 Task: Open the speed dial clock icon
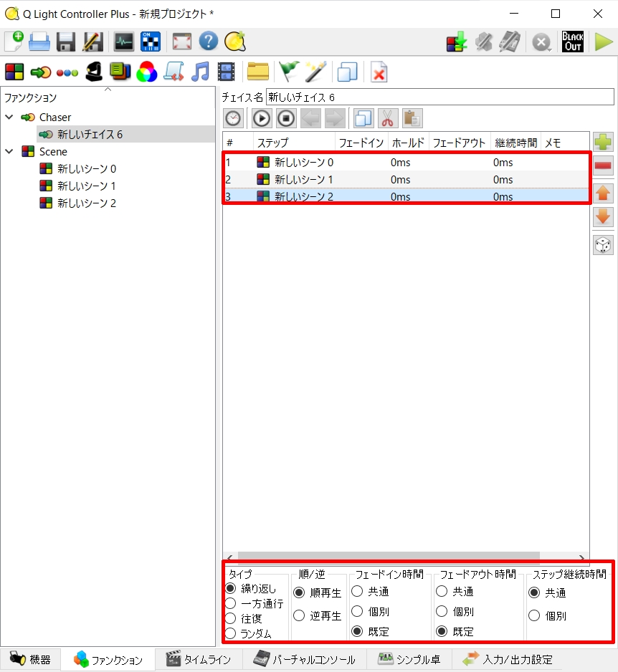click(233, 118)
